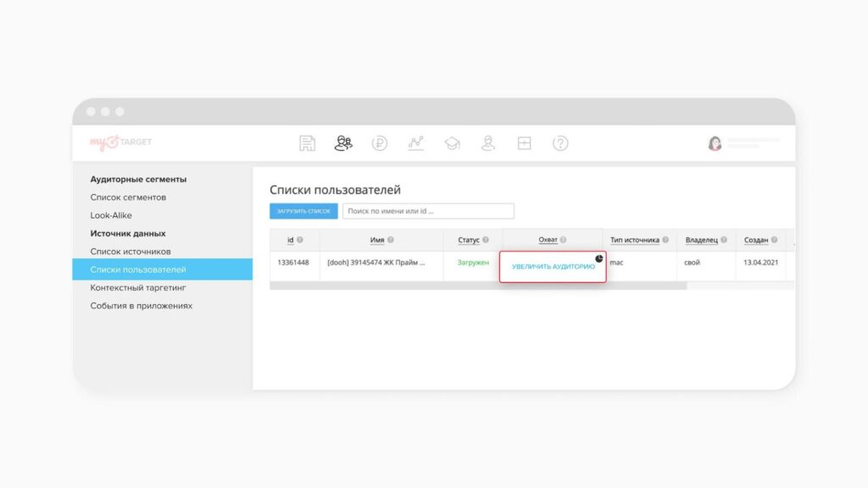868x488 pixels.
Task: Click the help icon next to Статус header
Action: click(x=486, y=240)
